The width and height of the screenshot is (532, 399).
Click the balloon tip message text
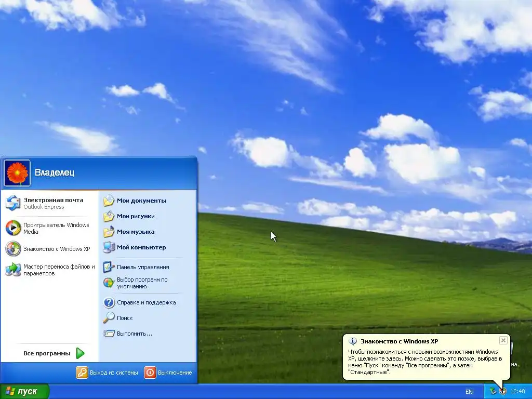coord(425,362)
